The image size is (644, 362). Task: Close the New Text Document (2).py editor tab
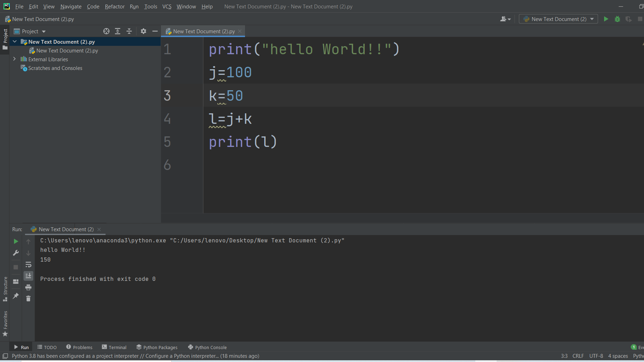[240, 31]
